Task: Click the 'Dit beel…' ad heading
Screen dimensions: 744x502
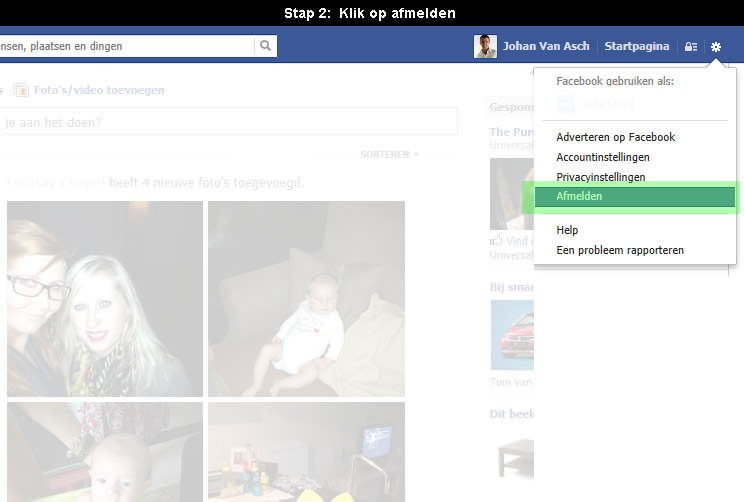Action: [x=512, y=414]
